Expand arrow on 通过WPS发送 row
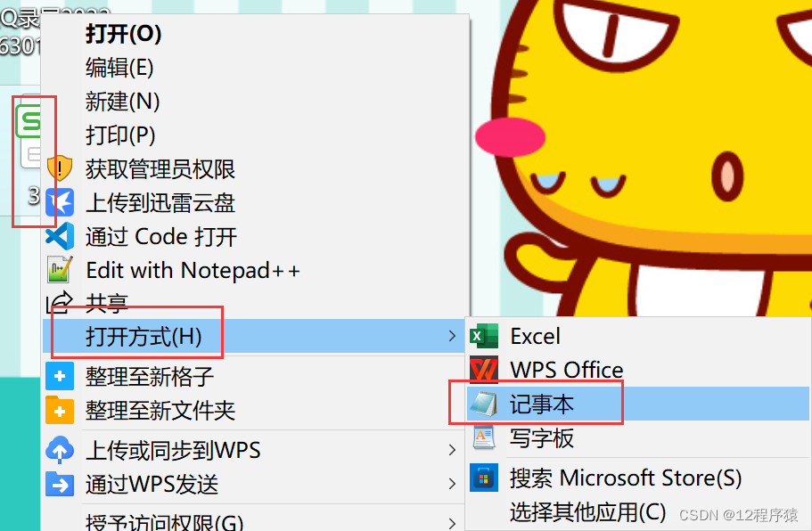The height and width of the screenshot is (531, 812). tap(452, 484)
